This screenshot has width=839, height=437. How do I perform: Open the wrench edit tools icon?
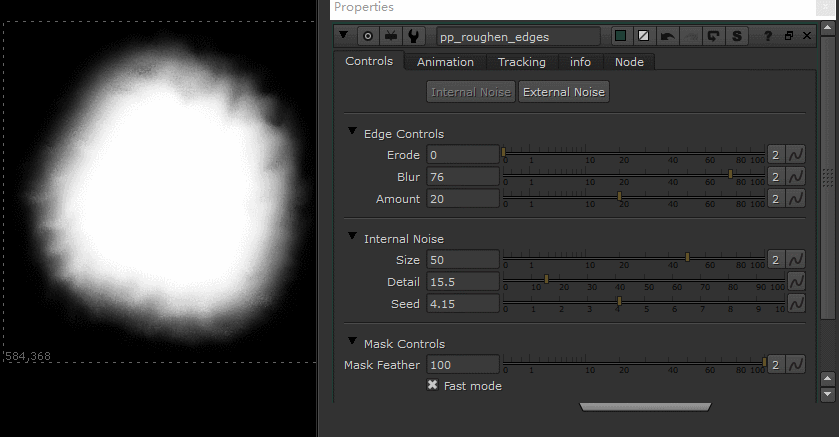[x=413, y=36]
